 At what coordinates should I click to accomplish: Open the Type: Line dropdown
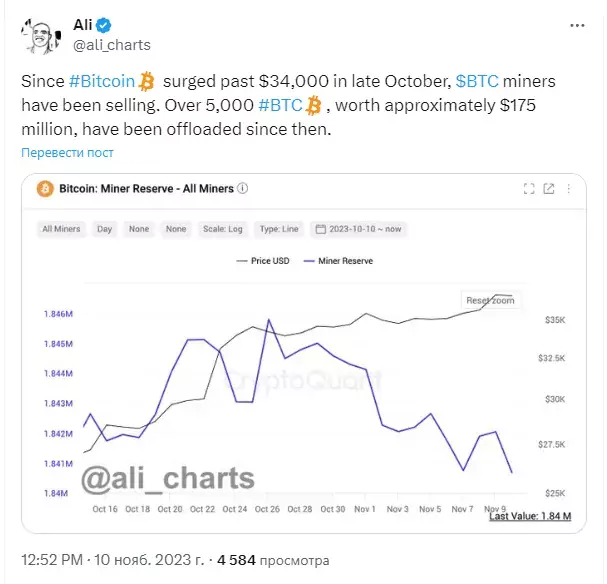coord(279,229)
